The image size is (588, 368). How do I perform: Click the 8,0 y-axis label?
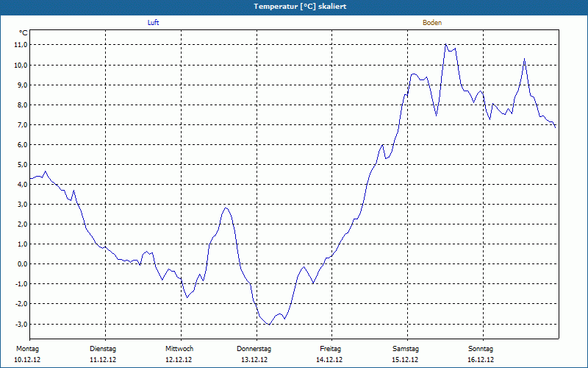[22, 105]
